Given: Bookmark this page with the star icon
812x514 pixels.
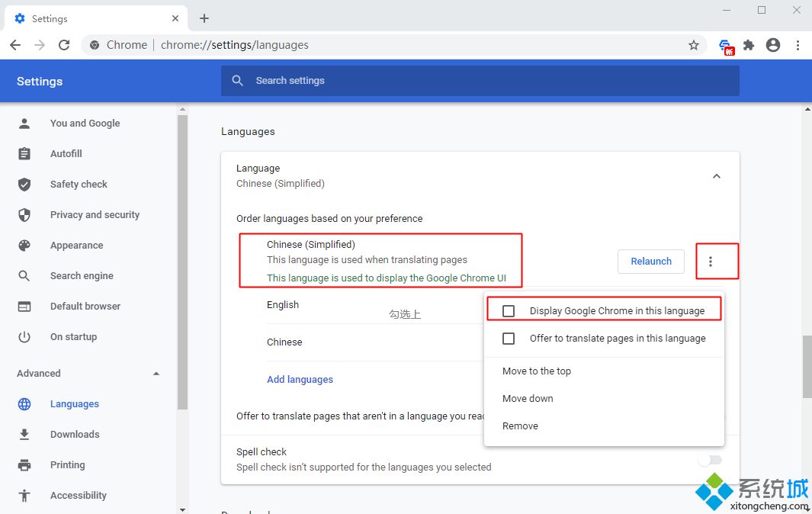Looking at the screenshot, I should tap(694, 45).
